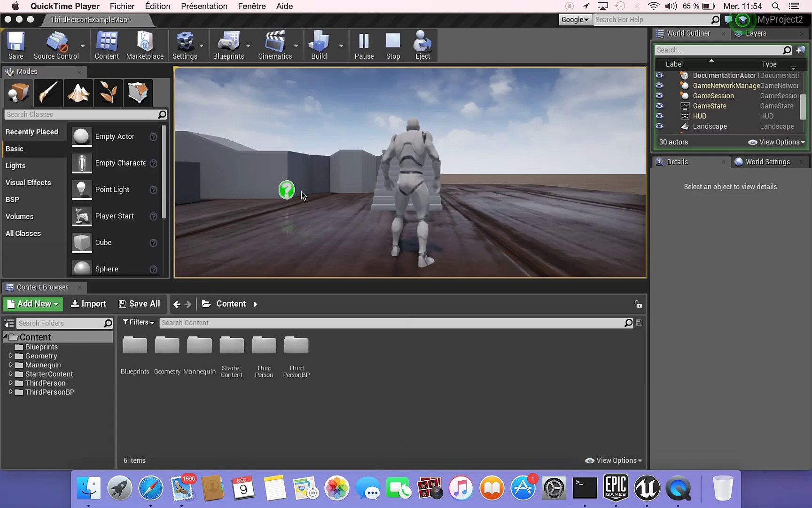Open the Blueprints toolbar icon

point(228,45)
